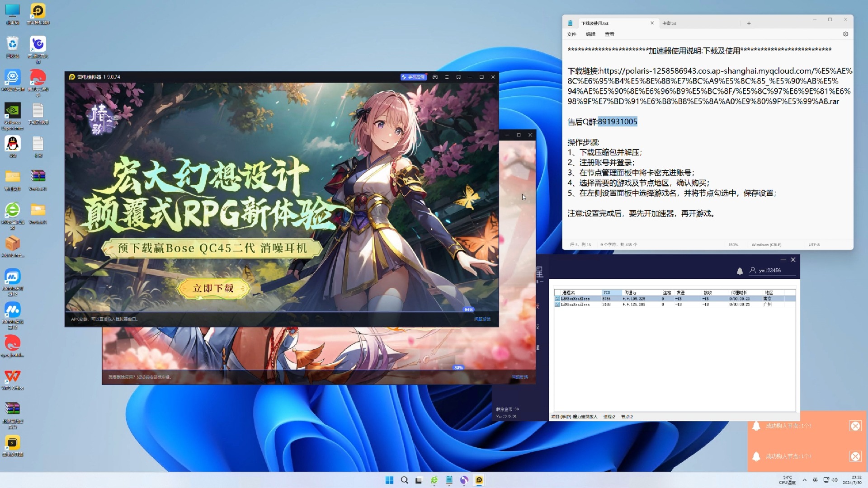Open the QQ desktop icon
Screen dimensions: 868x488
click(13, 147)
